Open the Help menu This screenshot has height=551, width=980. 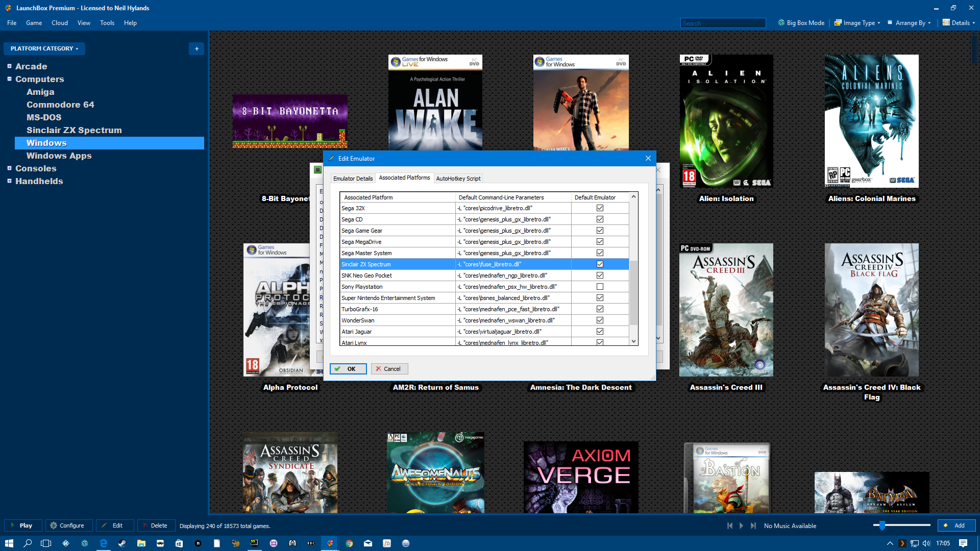click(x=130, y=23)
